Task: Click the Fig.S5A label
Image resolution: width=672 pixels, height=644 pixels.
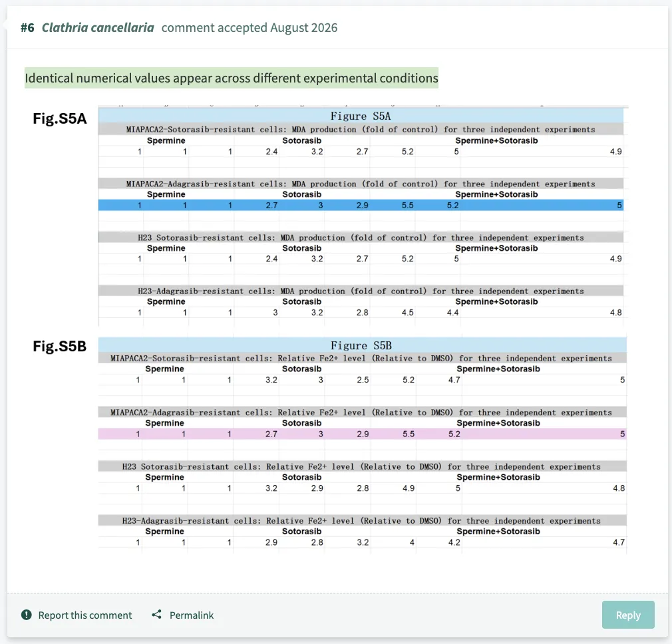Action: coord(60,118)
